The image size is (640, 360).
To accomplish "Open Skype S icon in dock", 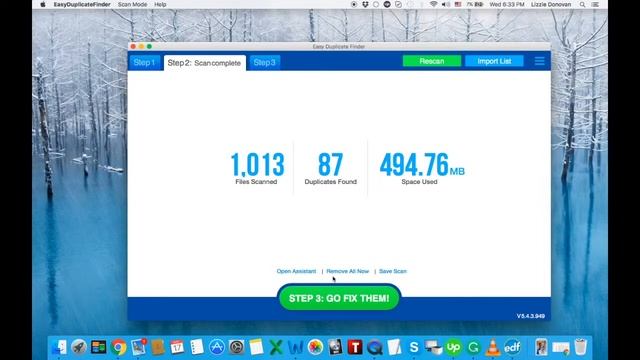I will coord(414,347).
